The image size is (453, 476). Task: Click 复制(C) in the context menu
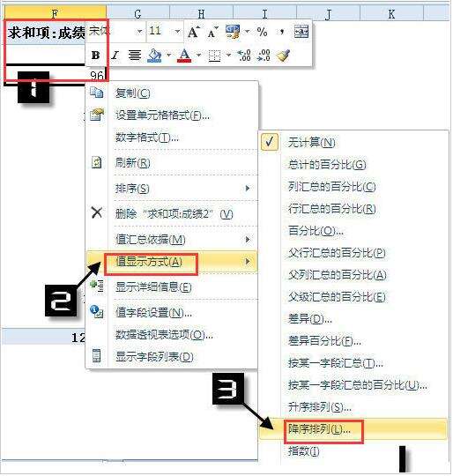point(172,93)
